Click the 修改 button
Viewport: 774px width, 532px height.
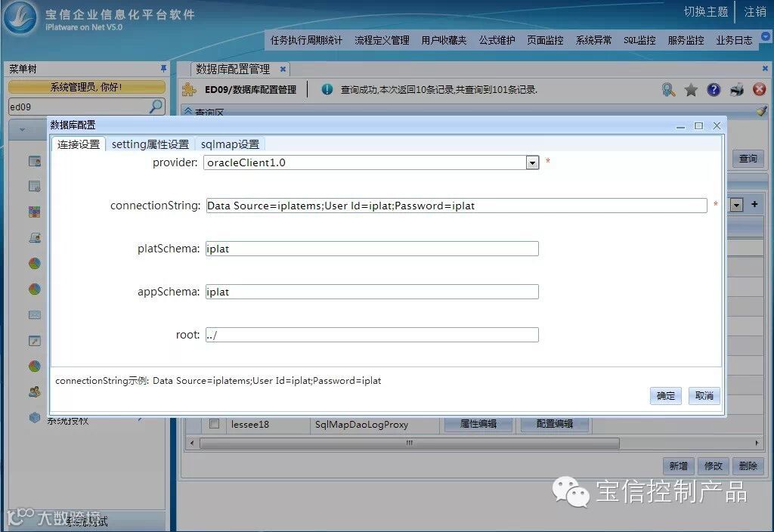point(714,466)
